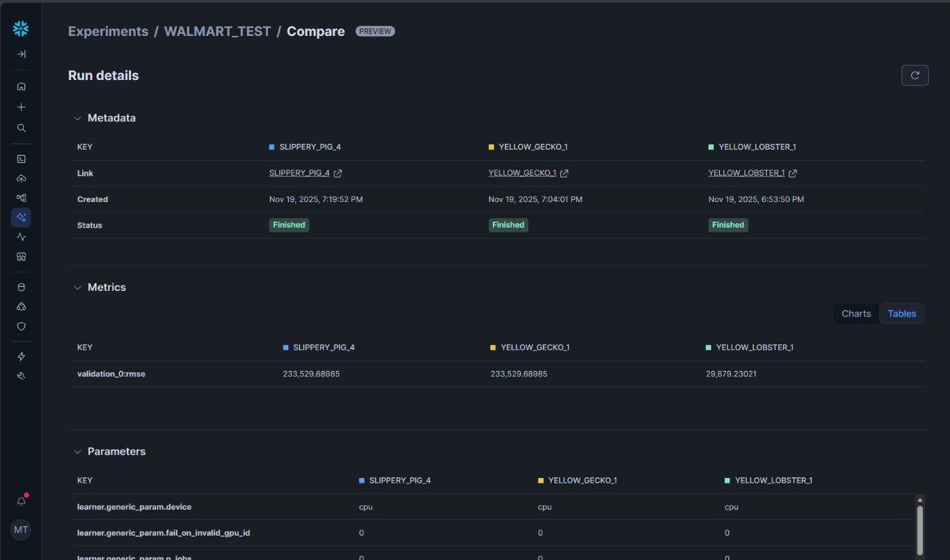Screen dimensions: 950x560
Task: Click created time Nov 19, 2025, 7:19:52 PM
Action: [x=316, y=199]
